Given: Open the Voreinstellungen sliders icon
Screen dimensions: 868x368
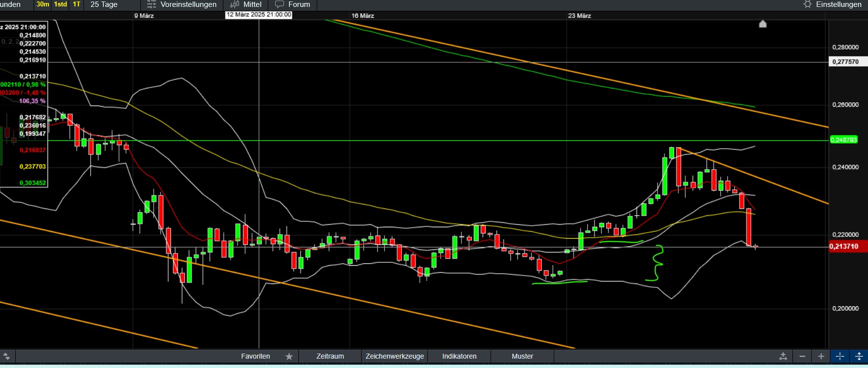Looking at the screenshot, I should coord(152,4).
